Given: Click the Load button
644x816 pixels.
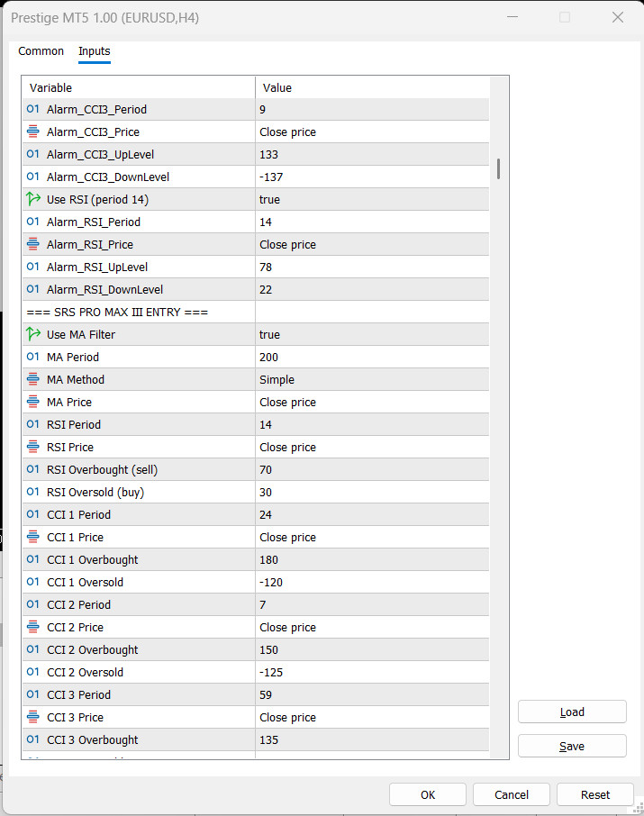Looking at the screenshot, I should [x=572, y=712].
